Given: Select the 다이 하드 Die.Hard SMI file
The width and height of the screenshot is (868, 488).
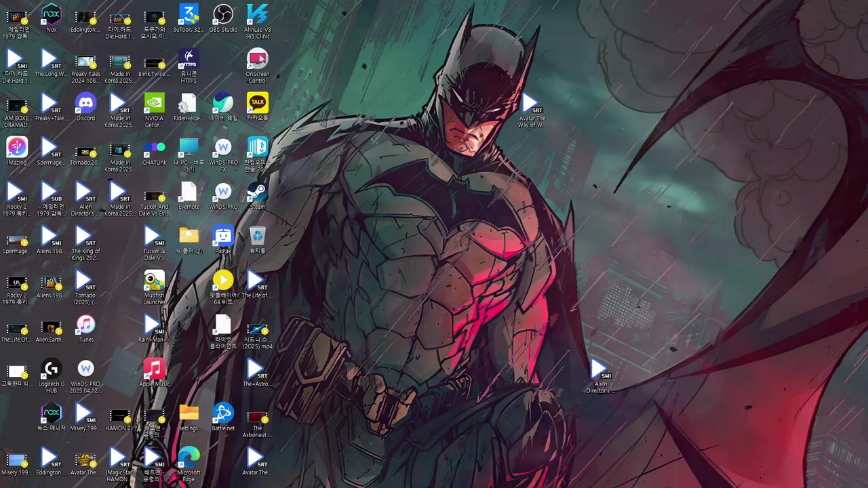Looking at the screenshot, I should 17,66.
